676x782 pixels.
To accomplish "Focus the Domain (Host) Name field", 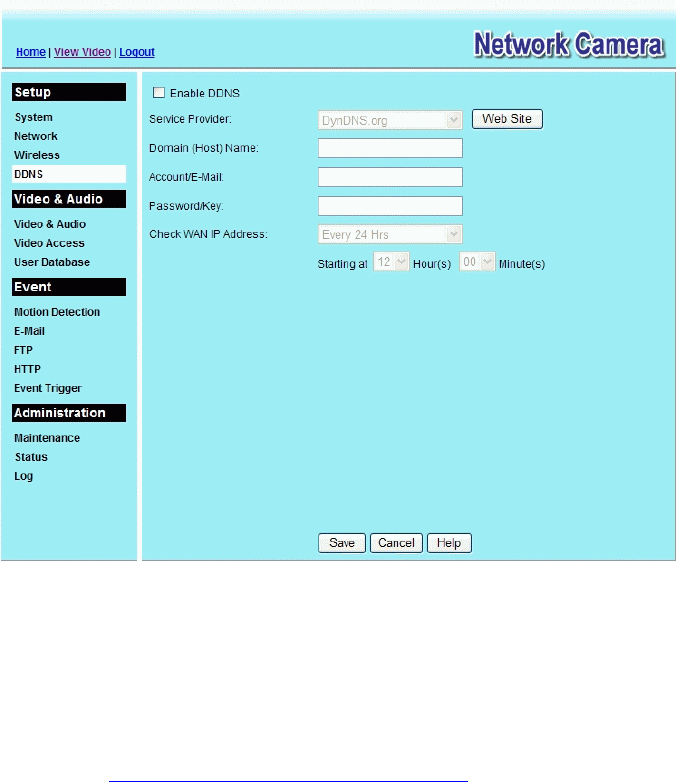I will [390, 148].
